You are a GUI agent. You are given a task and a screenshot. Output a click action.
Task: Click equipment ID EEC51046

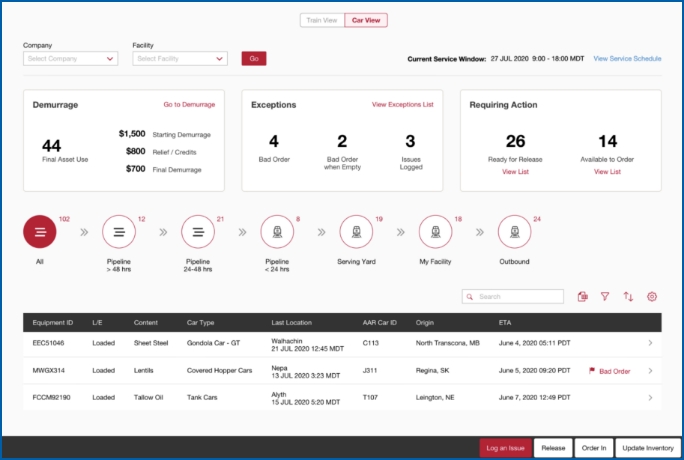coord(48,343)
